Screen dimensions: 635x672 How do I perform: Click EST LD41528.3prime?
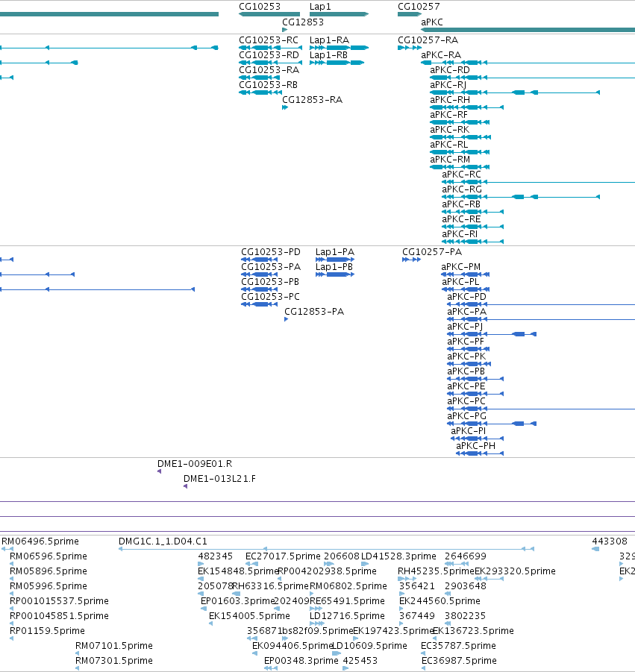(398, 556)
